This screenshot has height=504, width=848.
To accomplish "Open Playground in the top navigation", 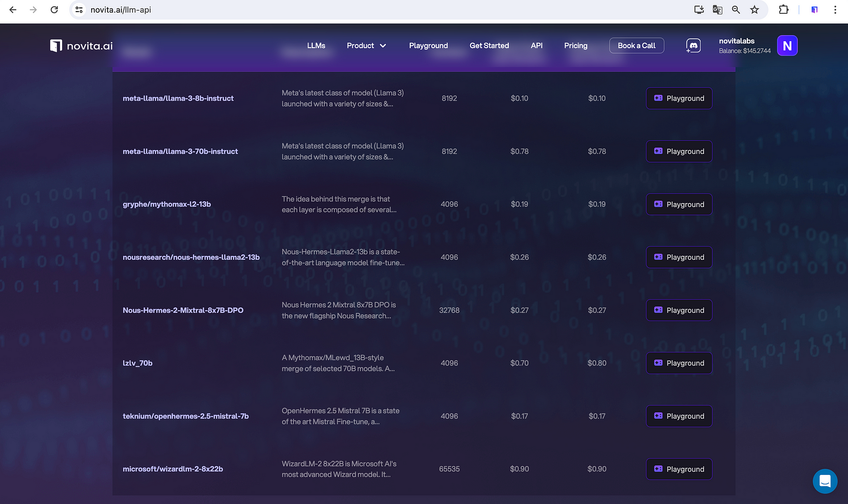I will (x=428, y=46).
